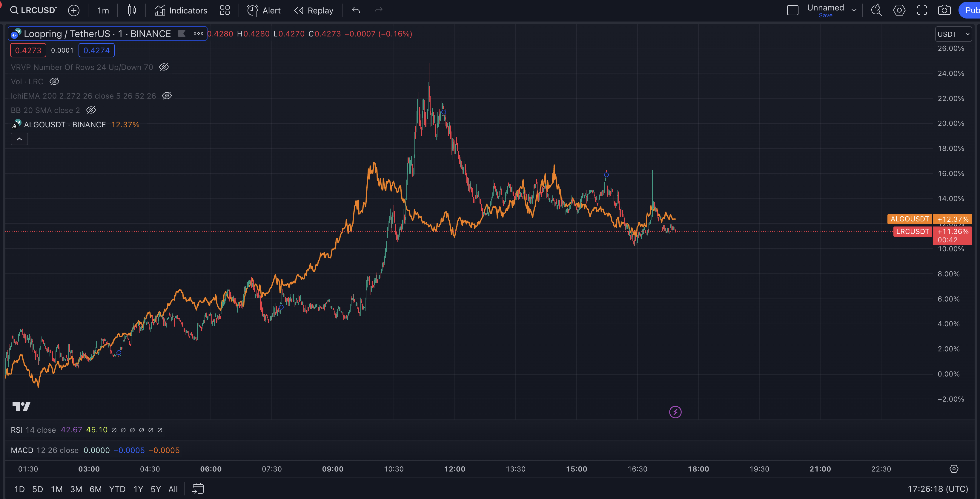The image size is (980, 499).
Task: Click the blue buy price 0.4274
Action: pos(96,50)
